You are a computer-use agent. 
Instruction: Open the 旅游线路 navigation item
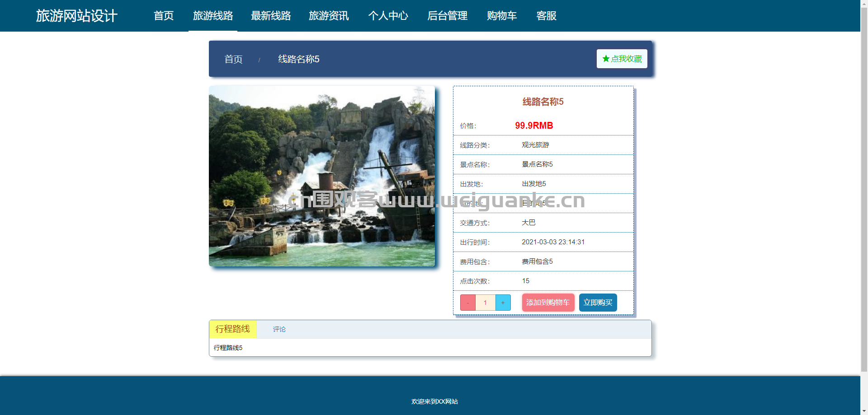(213, 16)
